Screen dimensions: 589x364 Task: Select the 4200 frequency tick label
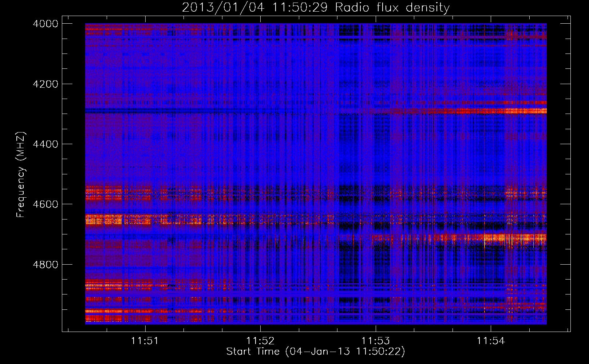[x=46, y=84]
